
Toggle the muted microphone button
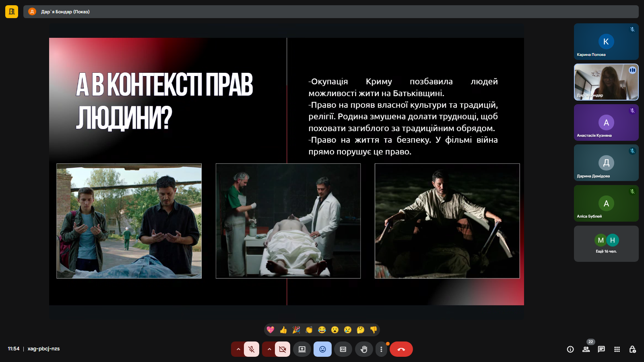[x=252, y=349]
